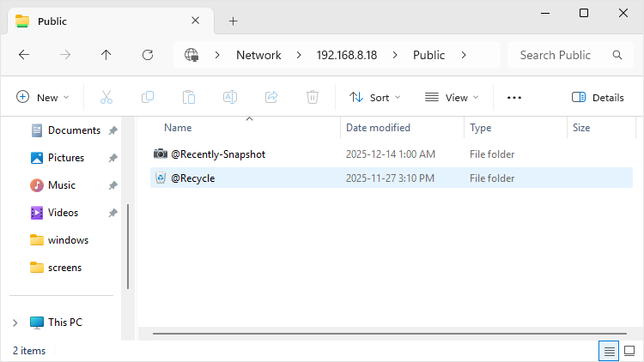Sort by Type column header
The height and width of the screenshot is (362, 644).
coord(481,128)
